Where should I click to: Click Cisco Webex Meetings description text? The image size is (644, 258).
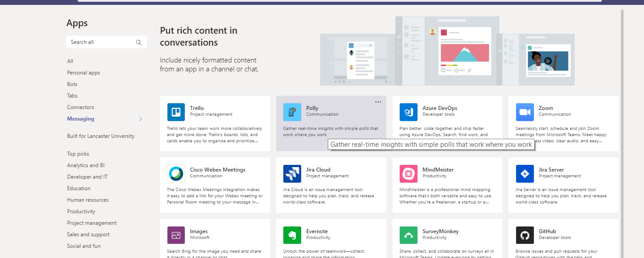pyautogui.click(x=215, y=195)
